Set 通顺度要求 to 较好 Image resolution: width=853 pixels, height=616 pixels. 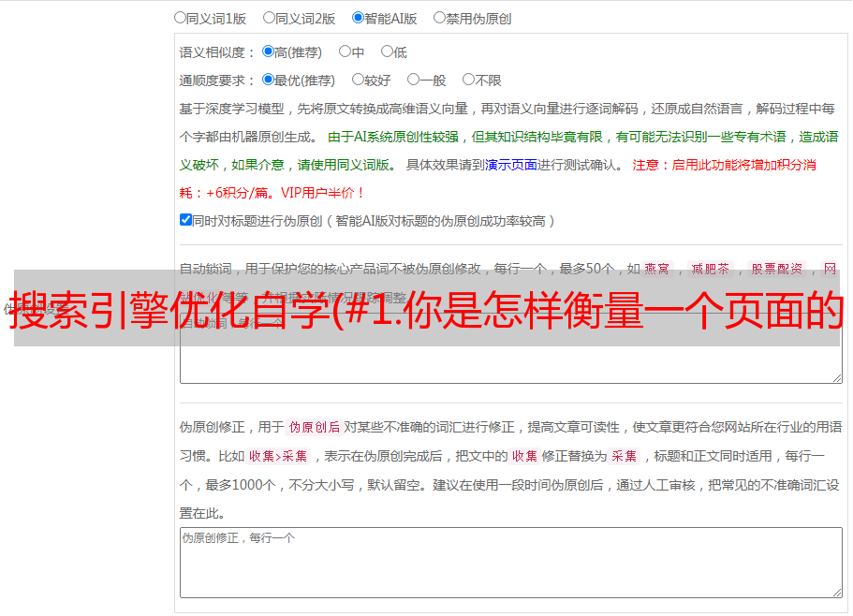[x=358, y=80]
